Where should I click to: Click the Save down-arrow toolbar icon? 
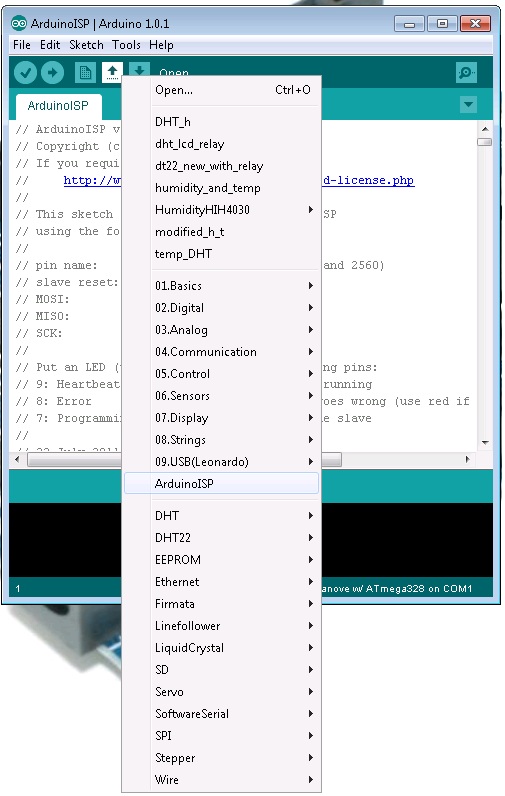click(139, 69)
